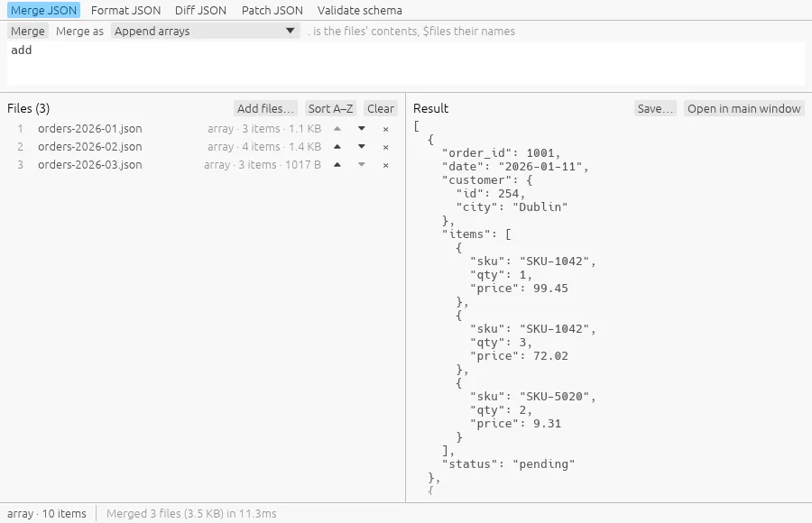Remove orders-2026-03.json from list

tap(386, 165)
